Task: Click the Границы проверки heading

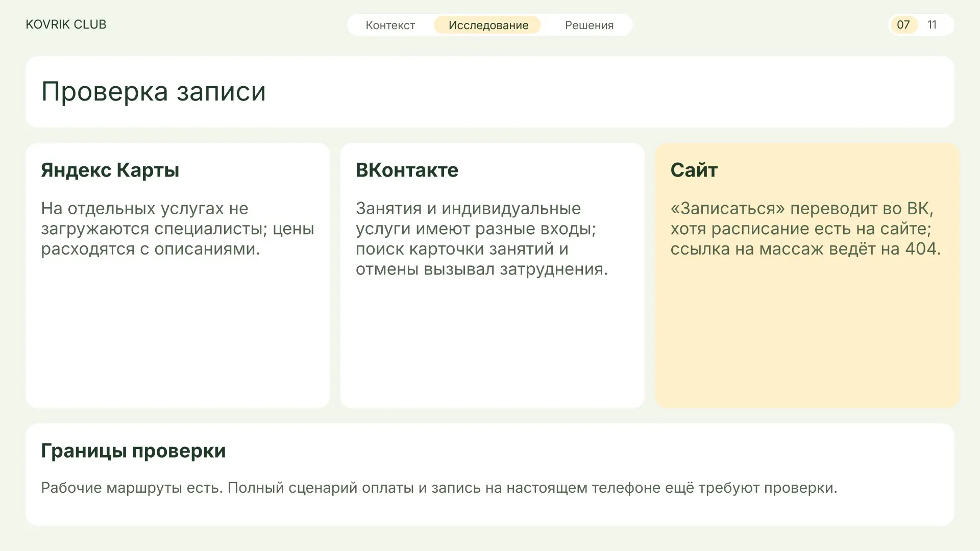Action: click(x=133, y=451)
